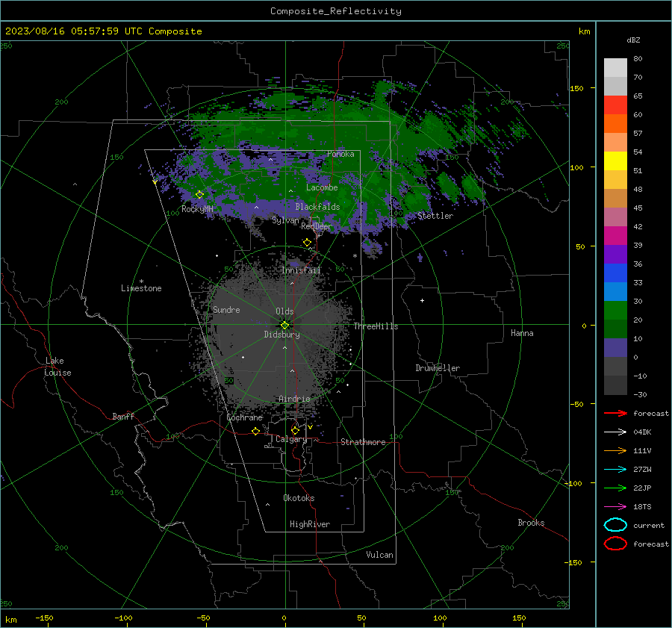
Task: Click the yellow diamond marker near RockyMH
Action: tap(199, 195)
